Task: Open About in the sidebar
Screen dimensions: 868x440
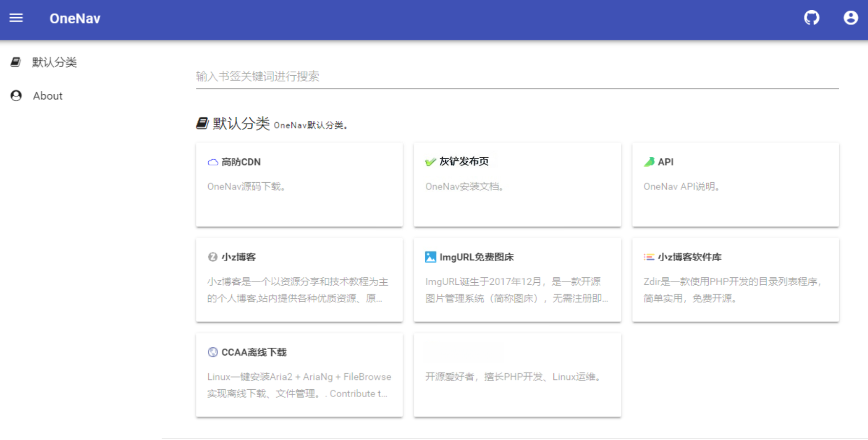Action: pyautogui.click(x=48, y=96)
